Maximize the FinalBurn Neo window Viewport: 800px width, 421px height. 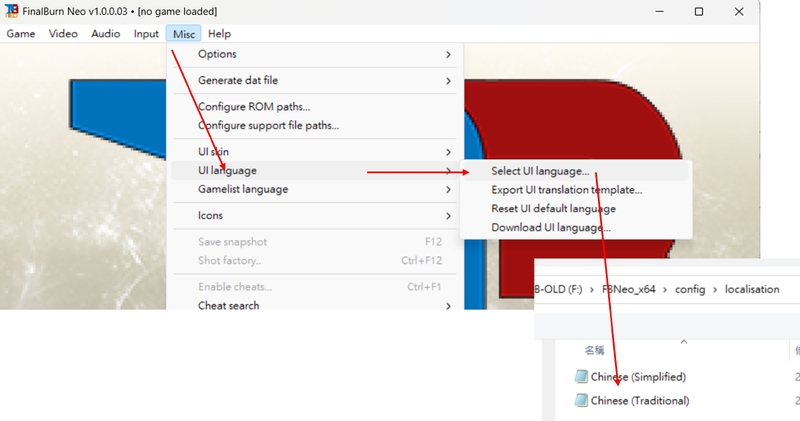(x=699, y=11)
